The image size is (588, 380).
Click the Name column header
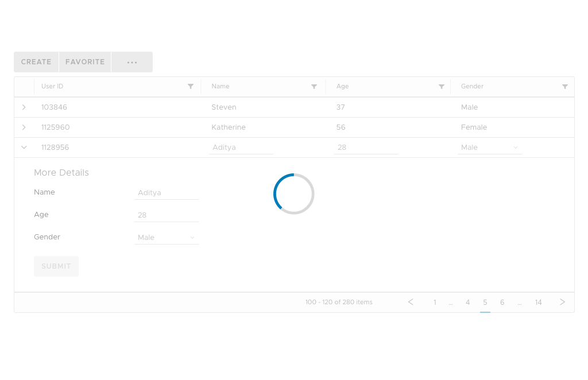(220, 86)
